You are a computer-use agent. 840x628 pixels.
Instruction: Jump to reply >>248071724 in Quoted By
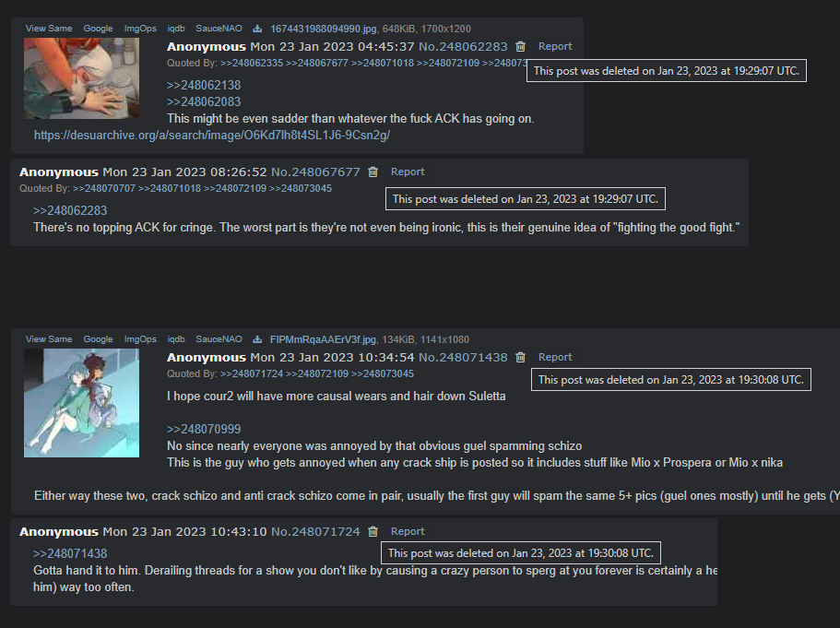(x=251, y=373)
